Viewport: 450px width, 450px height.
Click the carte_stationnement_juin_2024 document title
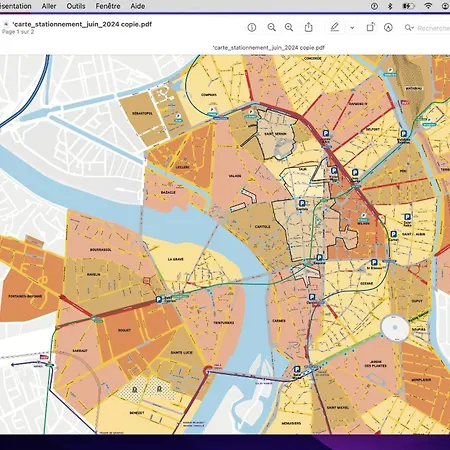tap(82, 24)
